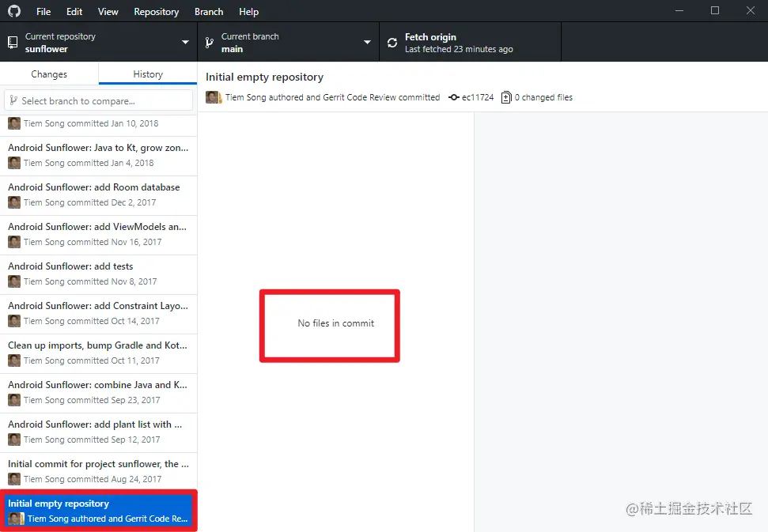Minimize the GitHub Desktop window
Viewport: 768px width, 532px height.
click(x=679, y=10)
